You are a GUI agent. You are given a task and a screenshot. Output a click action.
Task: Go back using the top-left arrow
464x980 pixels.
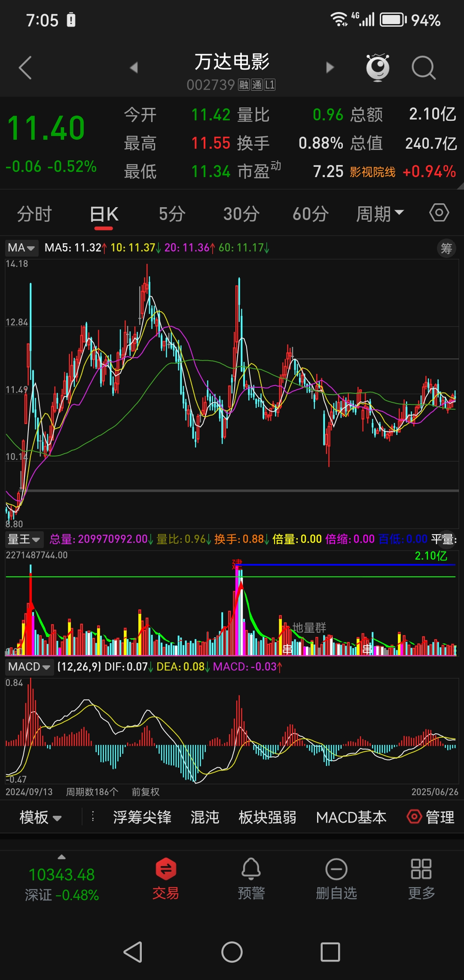(25, 68)
